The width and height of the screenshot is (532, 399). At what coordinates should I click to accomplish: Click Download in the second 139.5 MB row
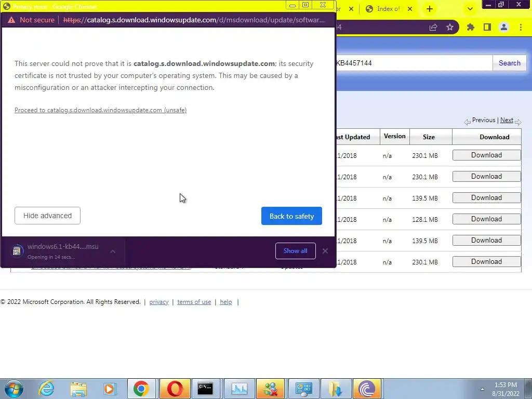pyautogui.click(x=486, y=241)
